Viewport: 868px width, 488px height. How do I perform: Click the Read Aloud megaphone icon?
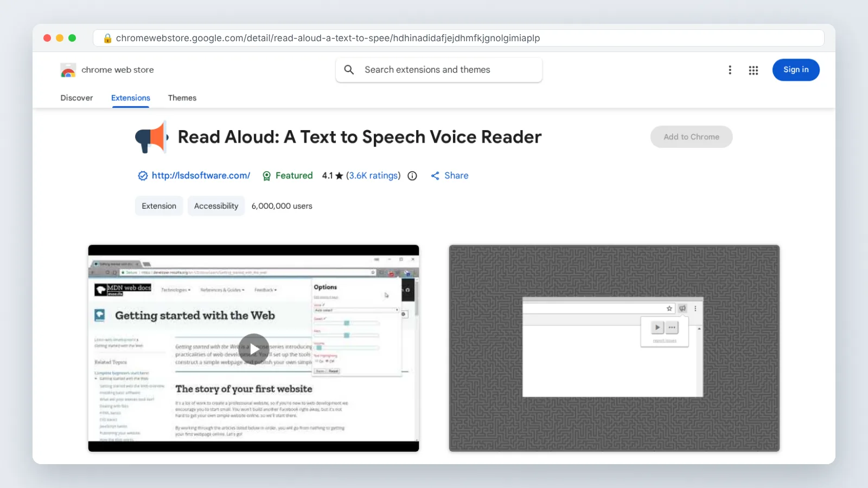(151, 138)
